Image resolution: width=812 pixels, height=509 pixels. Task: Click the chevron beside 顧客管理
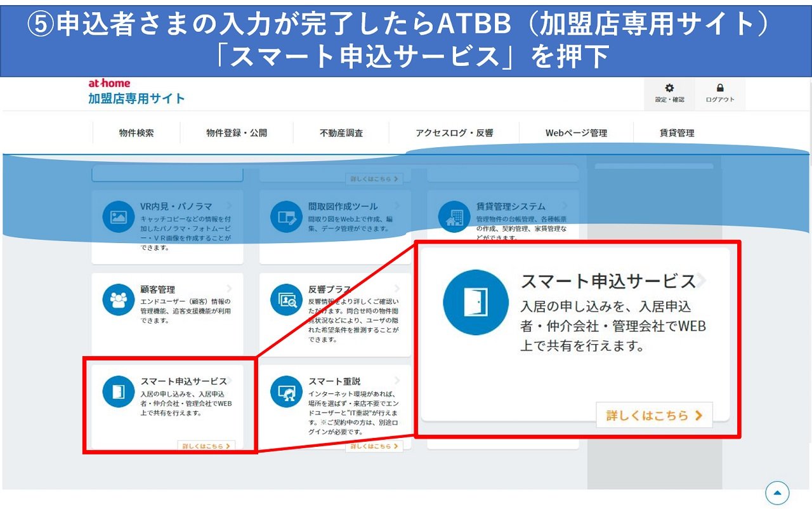(230, 289)
